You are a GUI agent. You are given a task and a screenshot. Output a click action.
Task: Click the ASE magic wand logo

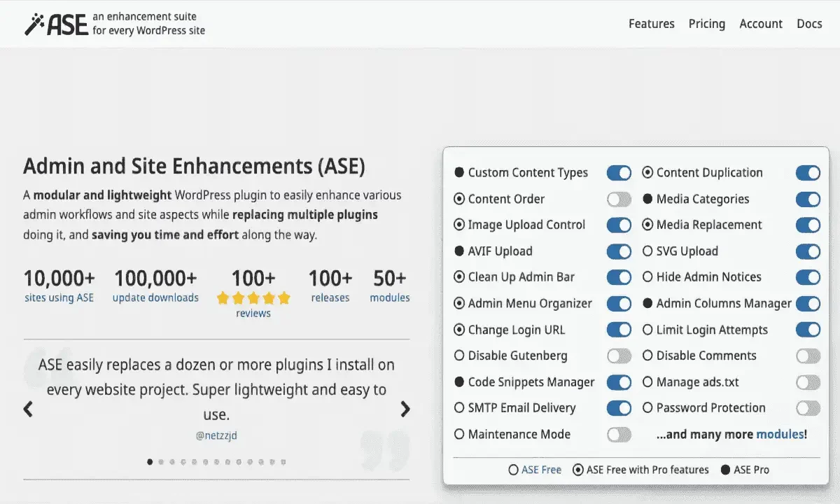pos(57,24)
